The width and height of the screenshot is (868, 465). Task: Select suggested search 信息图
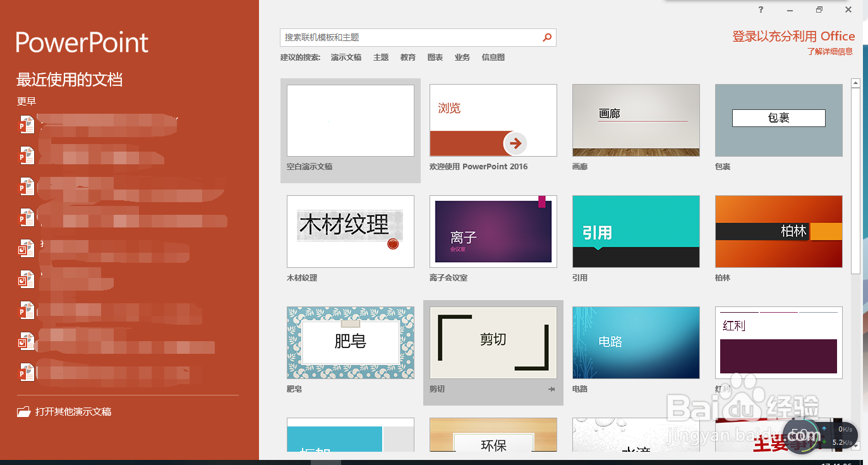pyautogui.click(x=493, y=57)
